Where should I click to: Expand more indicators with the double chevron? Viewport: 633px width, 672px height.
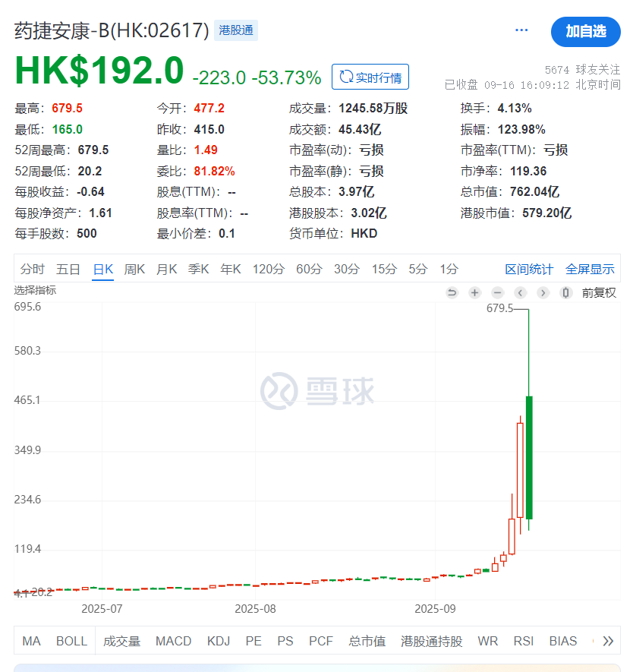608,641
